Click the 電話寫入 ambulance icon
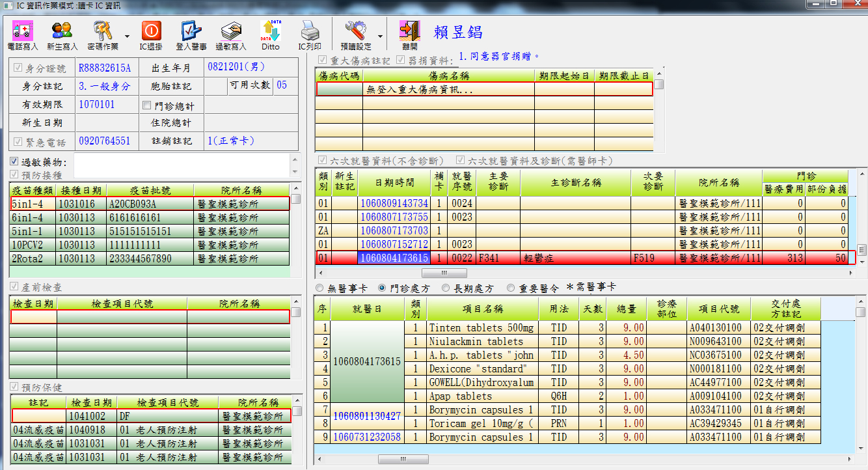This screenshot has width=868, height=470. (22, 31)
